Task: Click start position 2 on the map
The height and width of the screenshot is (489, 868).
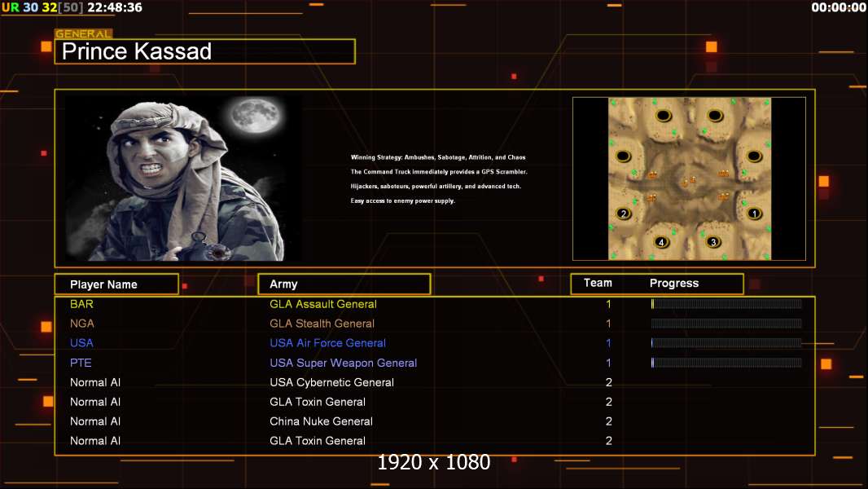Action: (x=624, y=214)
